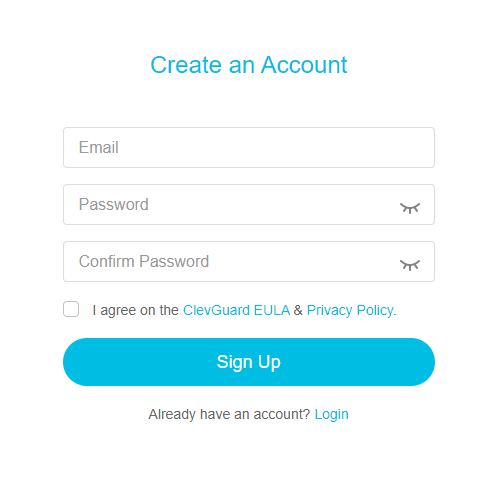Go to the Login page link
Viewport: 498px width, 482px height.
331,414
